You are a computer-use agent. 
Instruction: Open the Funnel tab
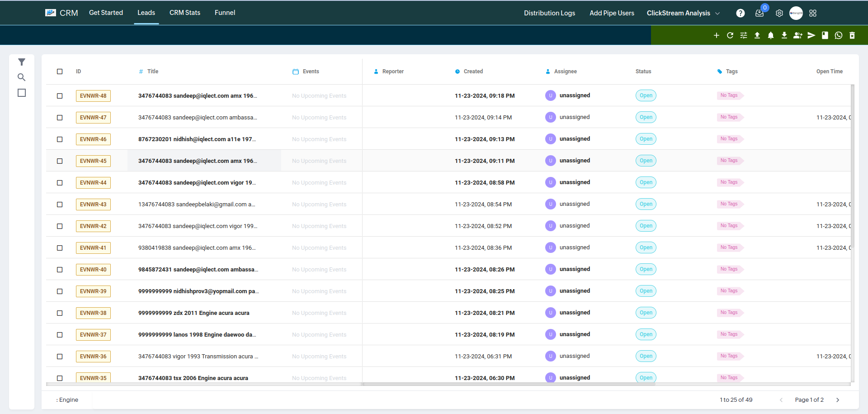225,13
